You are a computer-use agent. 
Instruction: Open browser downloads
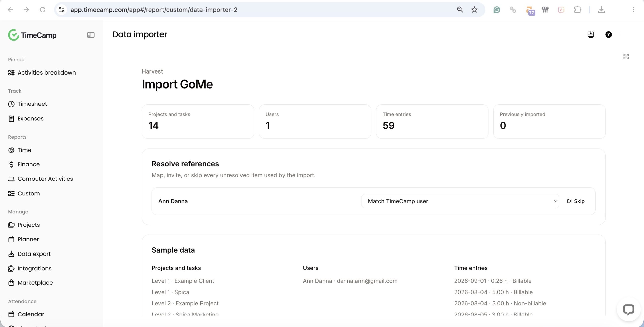(601, 10)
